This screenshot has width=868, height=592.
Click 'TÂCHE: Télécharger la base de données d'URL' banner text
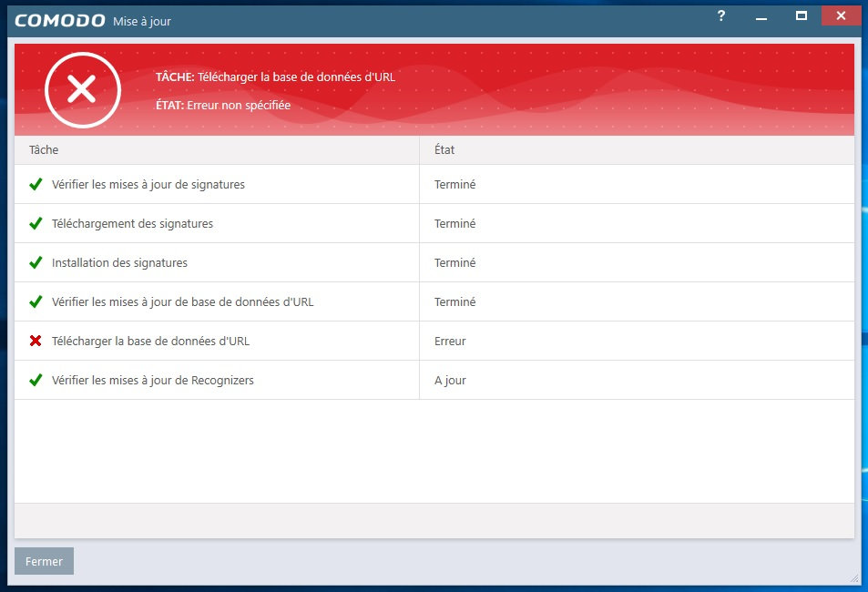pyautogui.click(x=275, y=77)
